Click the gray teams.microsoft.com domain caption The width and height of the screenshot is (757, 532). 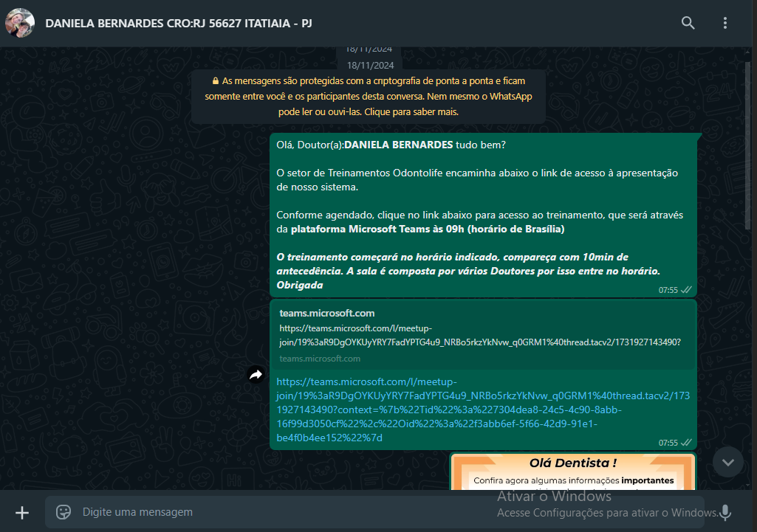(x=320, y=359)
